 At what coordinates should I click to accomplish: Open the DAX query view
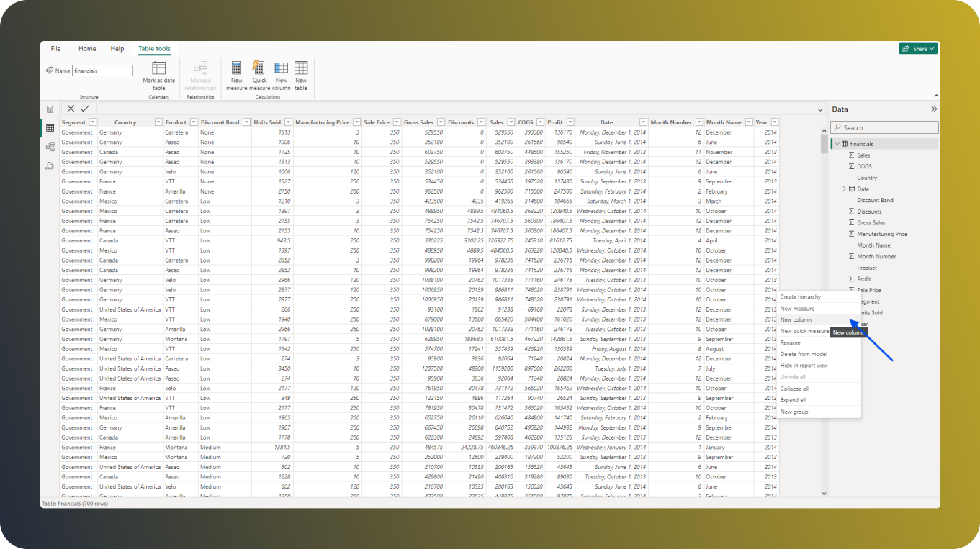point(50,165)
